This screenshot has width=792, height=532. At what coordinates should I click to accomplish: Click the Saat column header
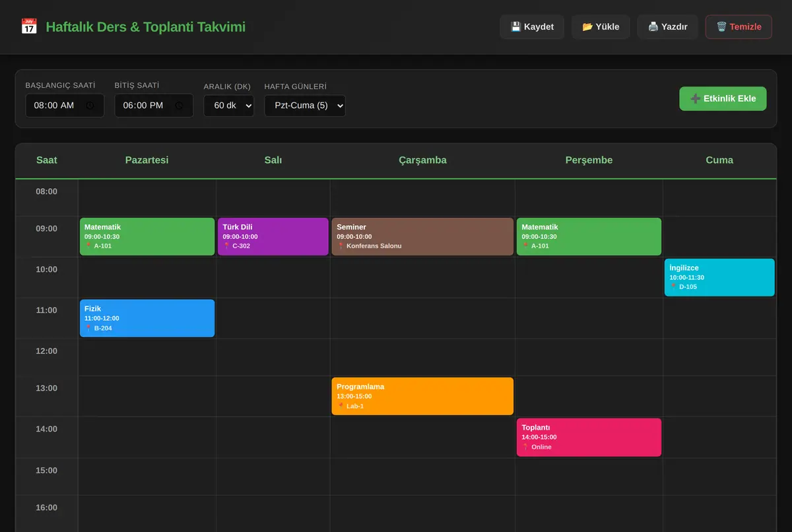tap(47, 160)
